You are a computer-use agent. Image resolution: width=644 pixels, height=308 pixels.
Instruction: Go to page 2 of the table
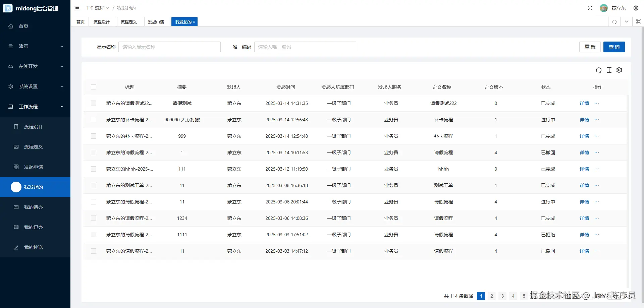(x=492, y=296)
